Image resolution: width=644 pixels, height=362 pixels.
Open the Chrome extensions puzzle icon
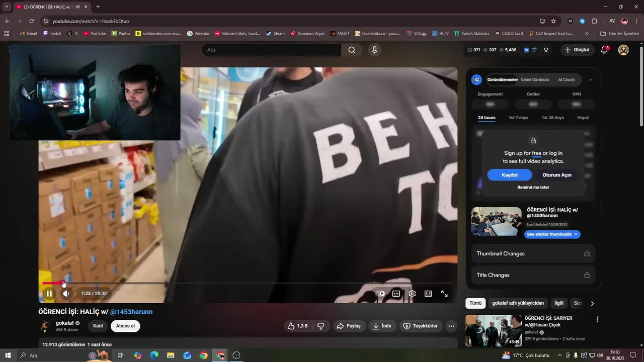(x=595, y=21)
